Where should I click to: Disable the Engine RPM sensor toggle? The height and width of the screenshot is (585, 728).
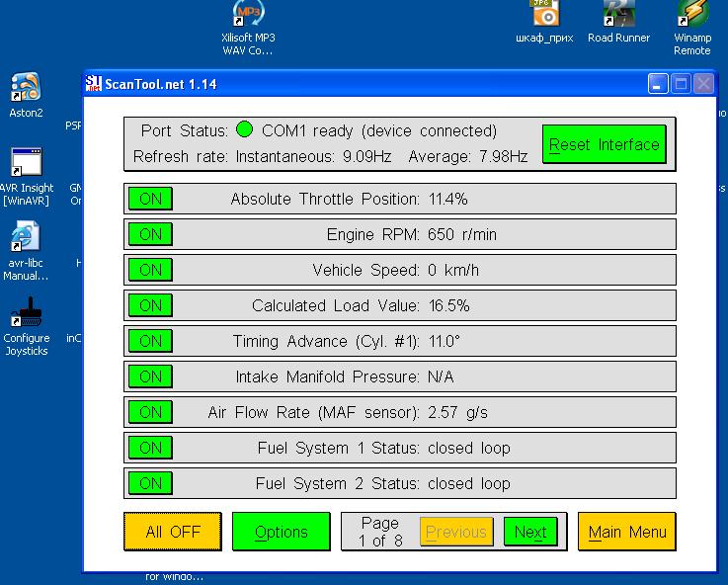[x=150, y=234]
